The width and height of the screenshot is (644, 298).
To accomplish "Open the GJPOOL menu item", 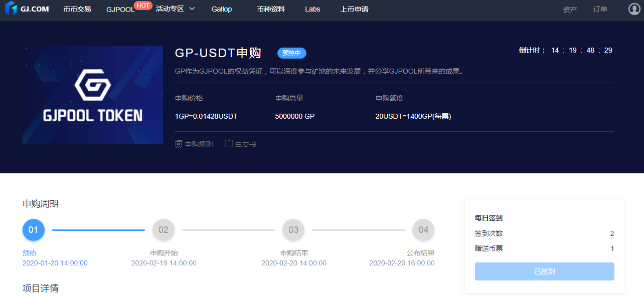I will (x=120, y=9).
